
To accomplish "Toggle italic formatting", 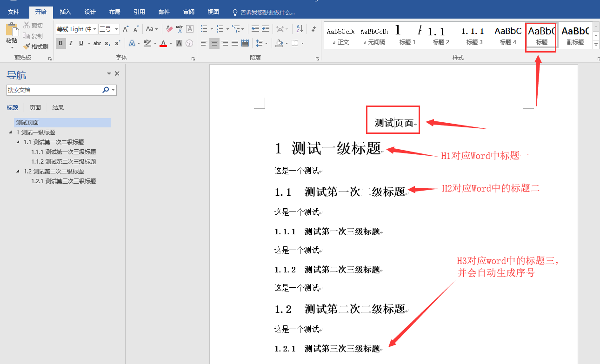I will coord(71,43).
